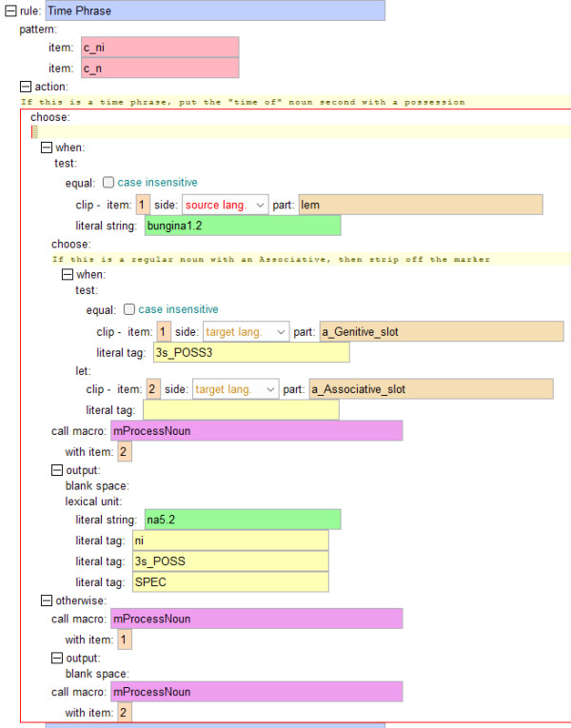
Task: Edit the part field a_Associative_slot
Action: [x=431, y=389]
